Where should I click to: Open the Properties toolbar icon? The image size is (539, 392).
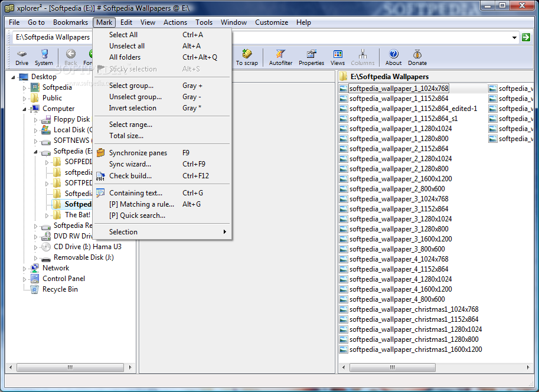pyautogui.click(x=312, y=54)
